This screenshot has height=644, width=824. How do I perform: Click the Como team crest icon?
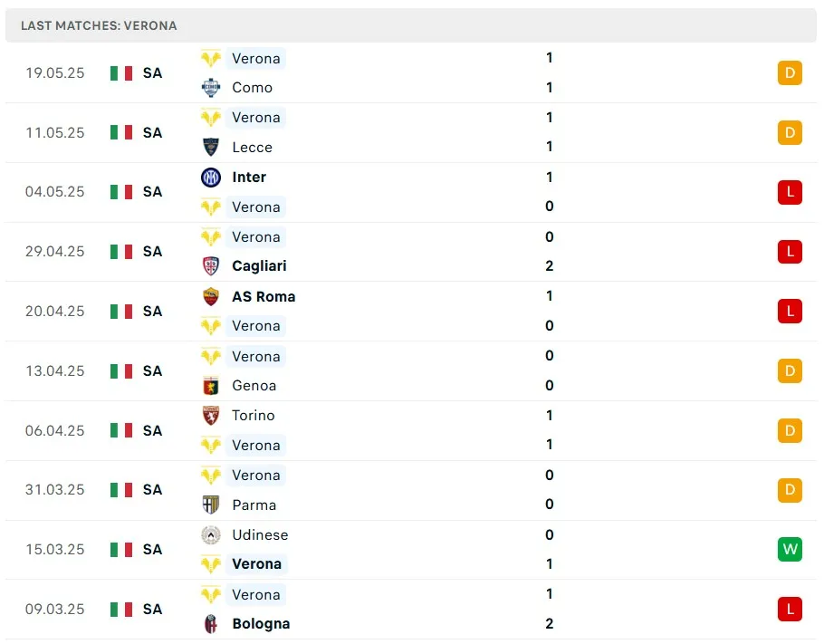[211, 88]
